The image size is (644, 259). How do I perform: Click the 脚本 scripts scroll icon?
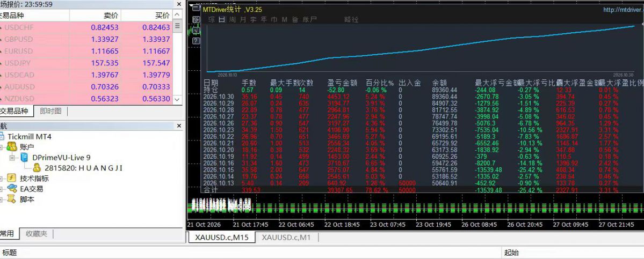(11, 199)
